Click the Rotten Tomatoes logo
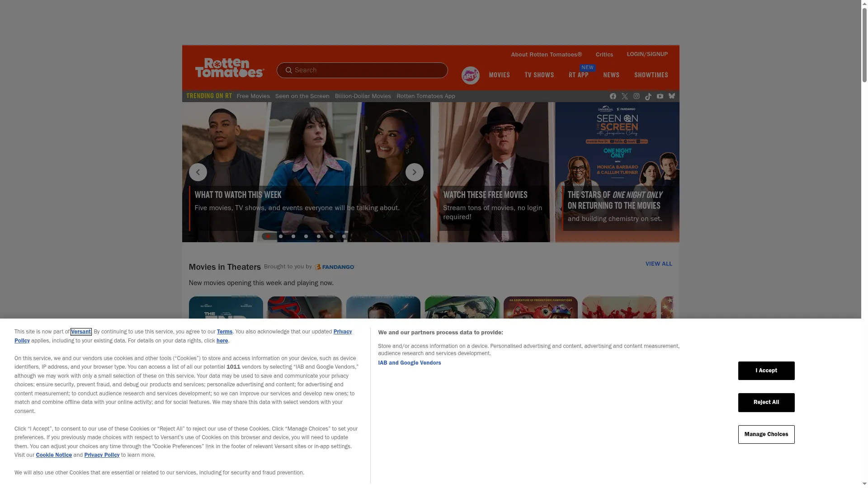Screen dimensions: 868x488 tap(230, 68)
